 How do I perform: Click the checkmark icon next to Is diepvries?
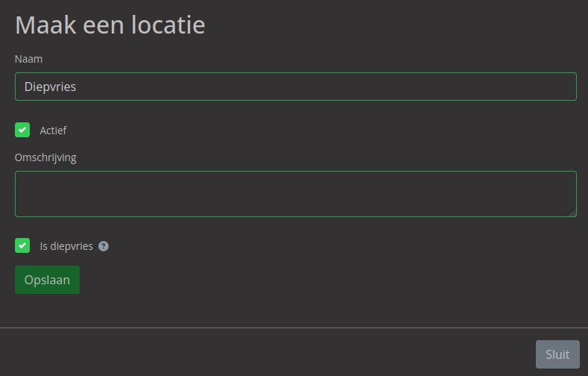coord(22,245)
